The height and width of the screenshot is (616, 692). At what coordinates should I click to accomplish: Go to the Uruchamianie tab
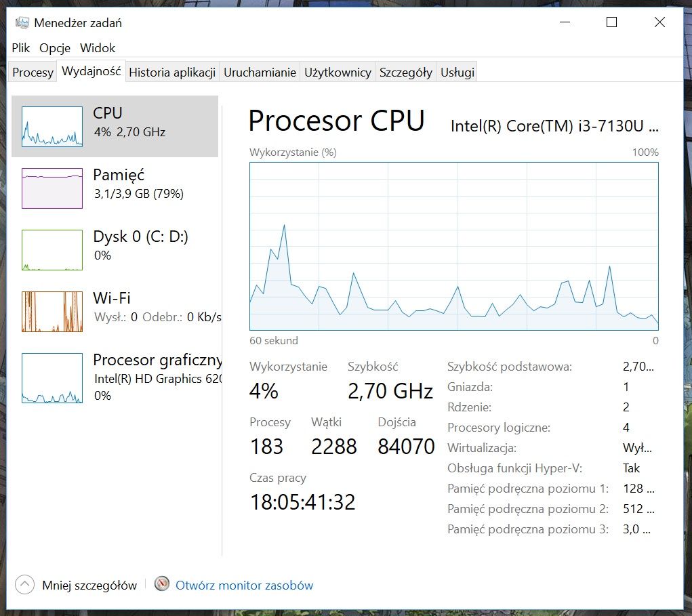[260, 72]
